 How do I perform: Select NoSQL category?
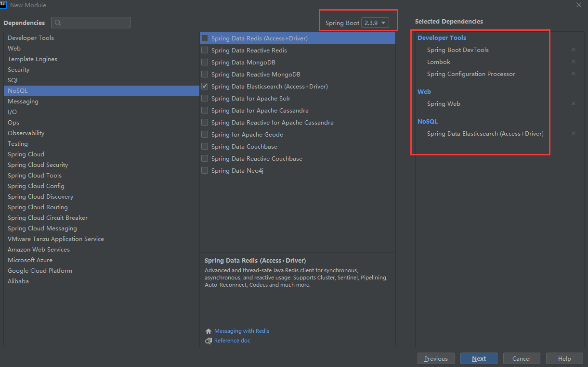[x=102, y=90]
